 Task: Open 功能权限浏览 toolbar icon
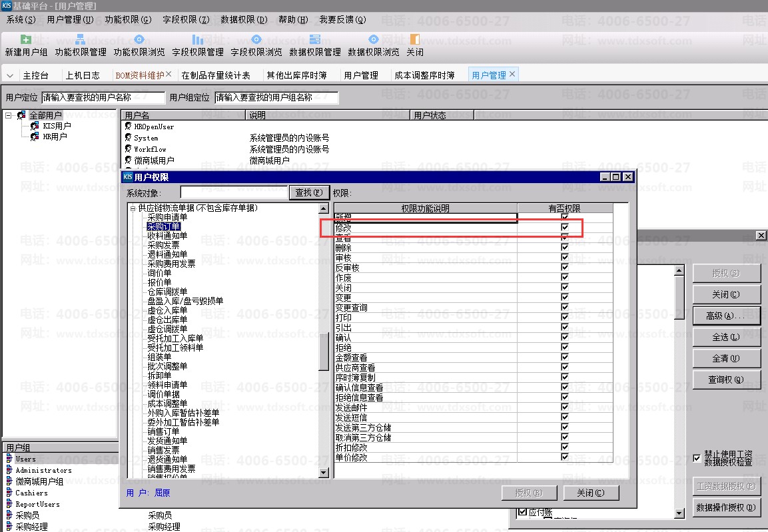tap(139, 40)
